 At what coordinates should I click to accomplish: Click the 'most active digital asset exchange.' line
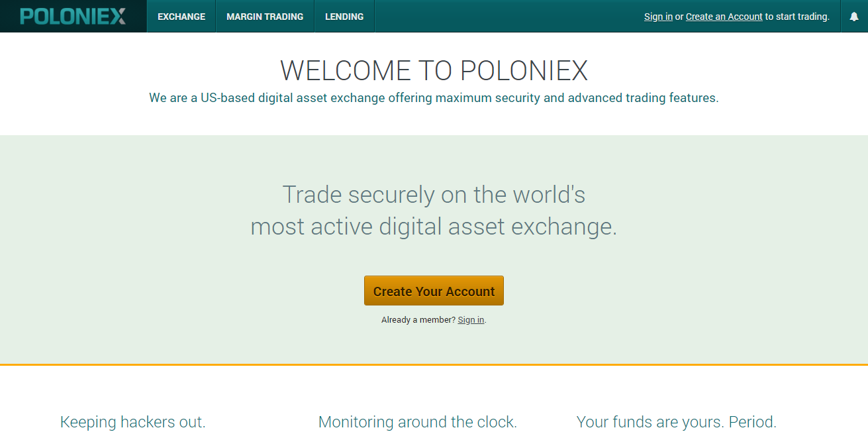tap(434, 227)
